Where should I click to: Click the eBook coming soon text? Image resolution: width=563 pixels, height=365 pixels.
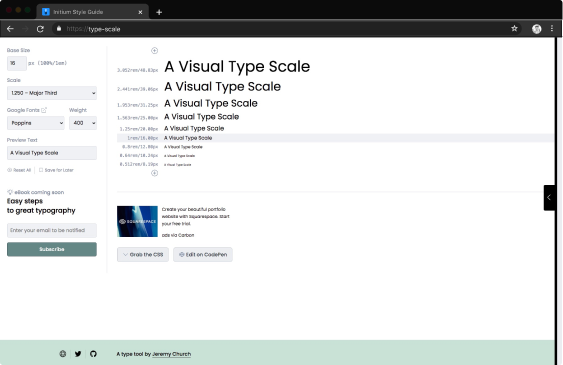tap(39, 192)
